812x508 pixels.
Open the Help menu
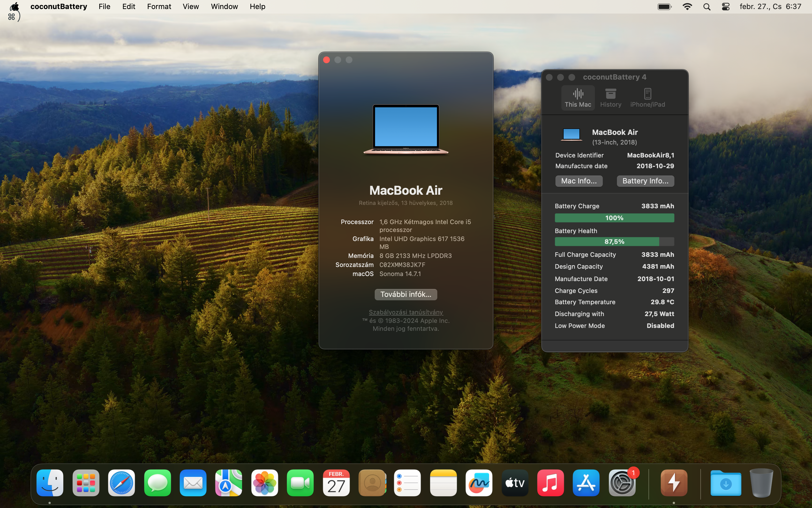pyautogui.click(x=257, y=7)
